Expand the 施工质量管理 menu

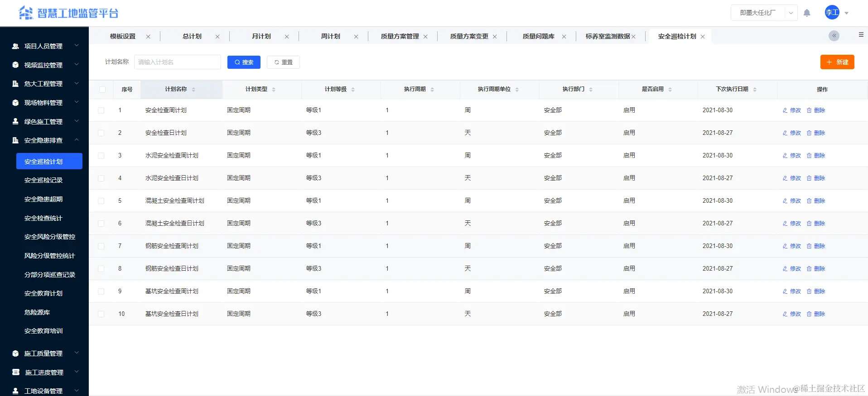[77, 353]
